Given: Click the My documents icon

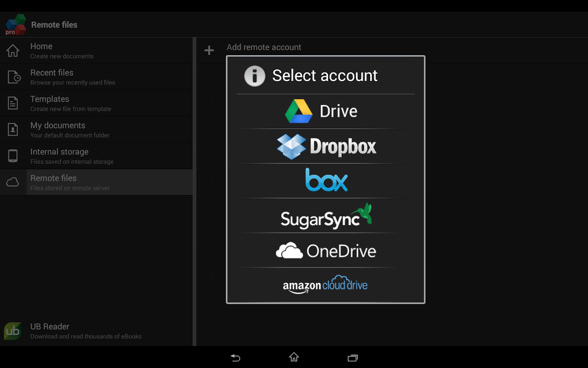Looking at the screenshot, I should pyautogui.click(x=13, y=130).
